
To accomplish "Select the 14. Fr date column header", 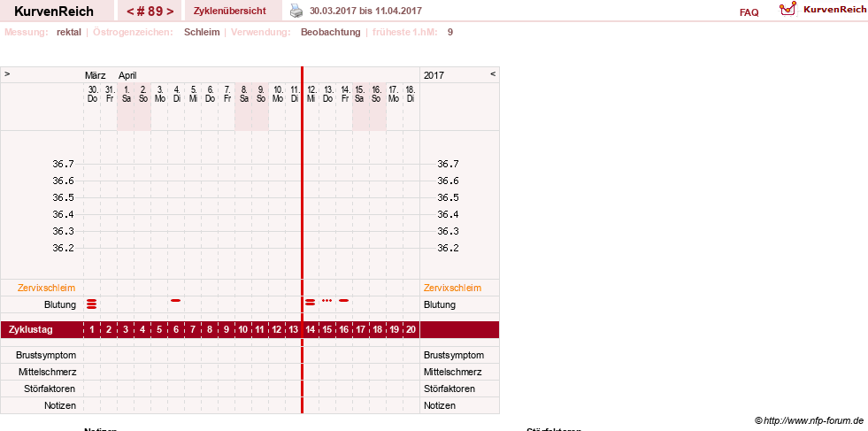I will click(x=345, y=94).
